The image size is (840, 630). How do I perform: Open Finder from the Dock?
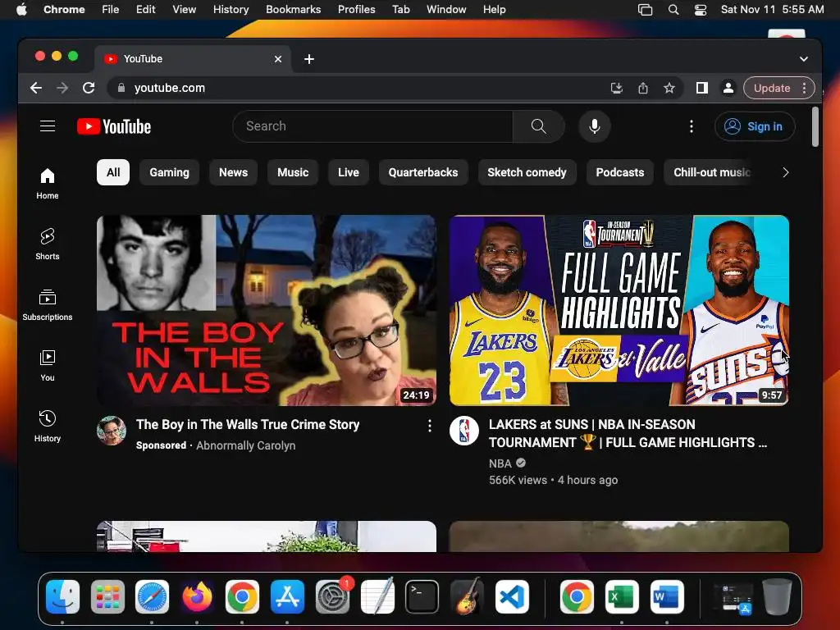[x=62, y=596]
